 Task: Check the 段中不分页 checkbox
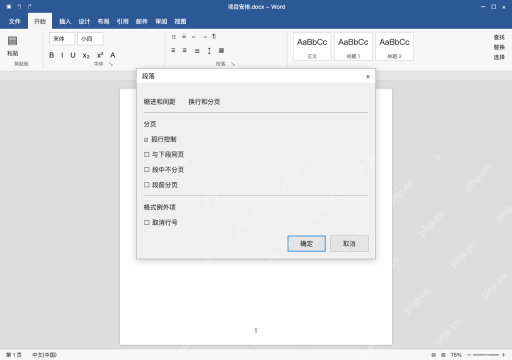click(146, 170)
